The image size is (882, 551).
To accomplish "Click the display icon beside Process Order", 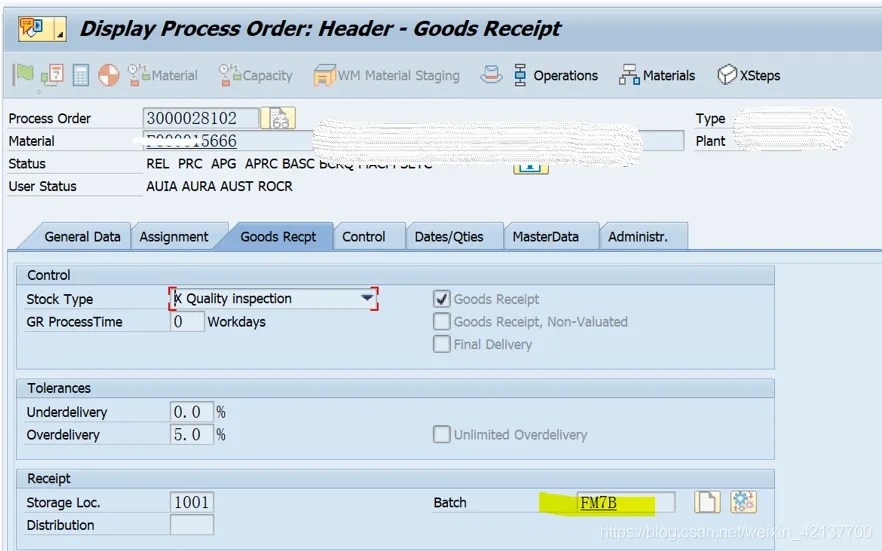I will (278, 118).
